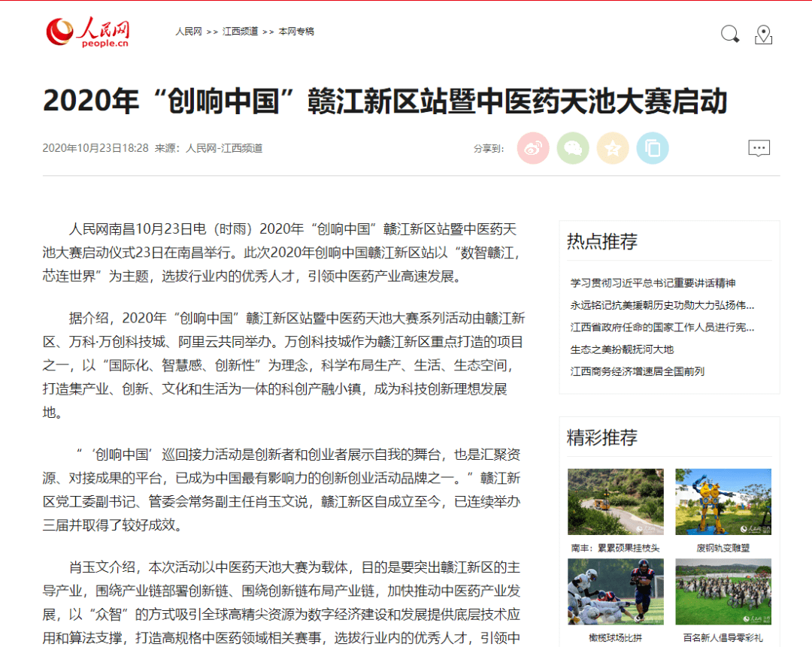Copy the article link via share icon

pyautogui.click(x=653, y=148)
